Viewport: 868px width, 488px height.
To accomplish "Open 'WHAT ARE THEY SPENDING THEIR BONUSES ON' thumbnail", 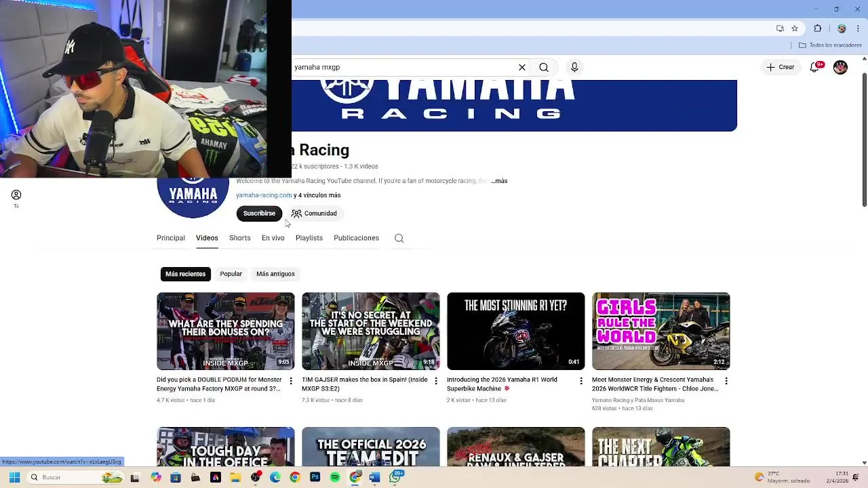I will (x=226, y=331).
